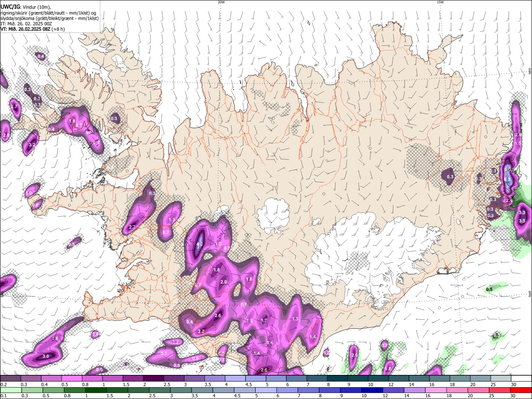
Task: Select the dark teal swatch labelled 8 in the upper scale
Action: click(x=337, y=379)
